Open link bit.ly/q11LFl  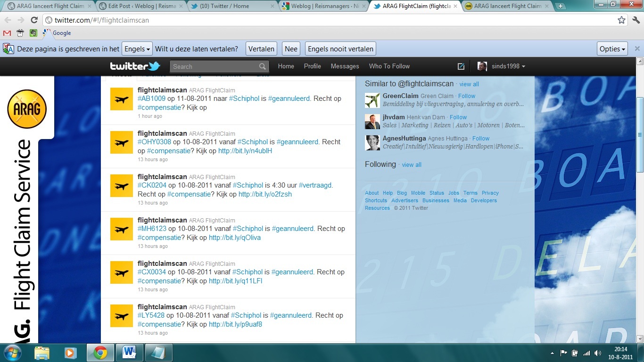click(x=235, y=281)
